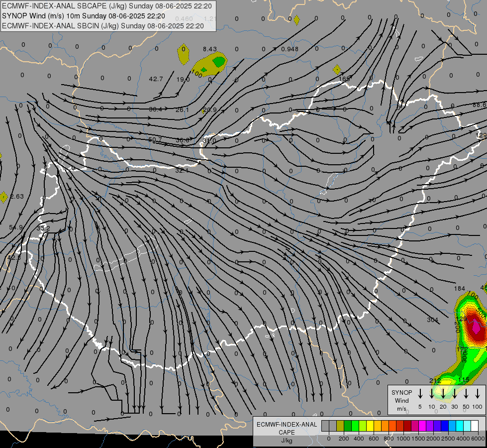Click the olive patch containing a 0 near 8.43

pyautogui.click(x=184, y=54)
